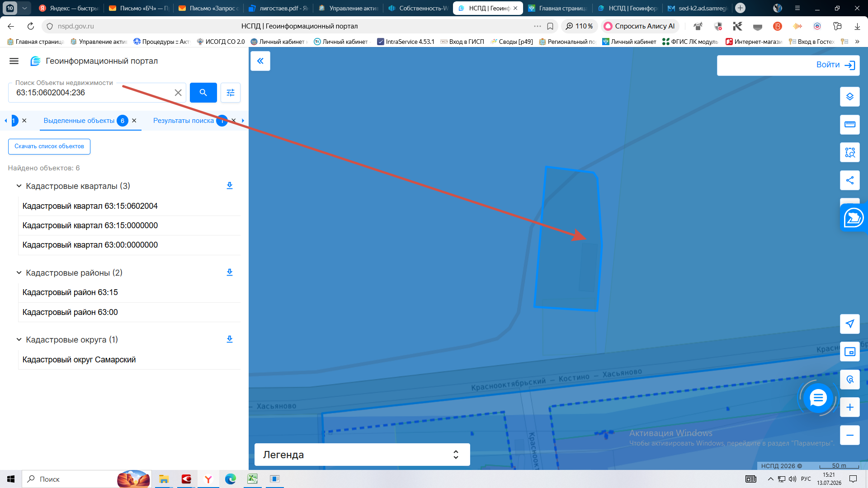
Task: Bookmark this page in the address bar
Action: pos(550,26)
